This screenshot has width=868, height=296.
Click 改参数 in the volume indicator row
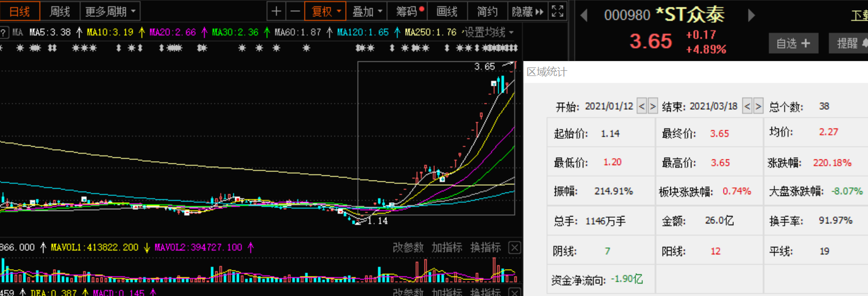point(408,247)
